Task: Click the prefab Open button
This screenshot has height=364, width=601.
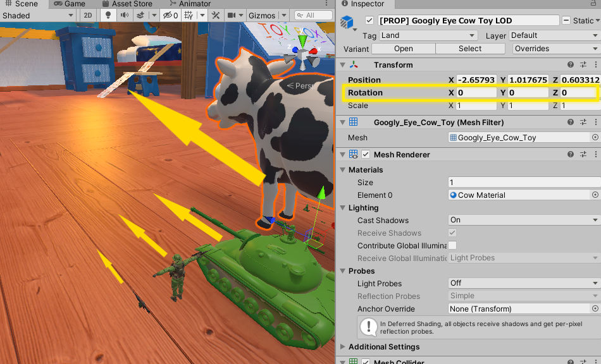Action: point(404,49)
